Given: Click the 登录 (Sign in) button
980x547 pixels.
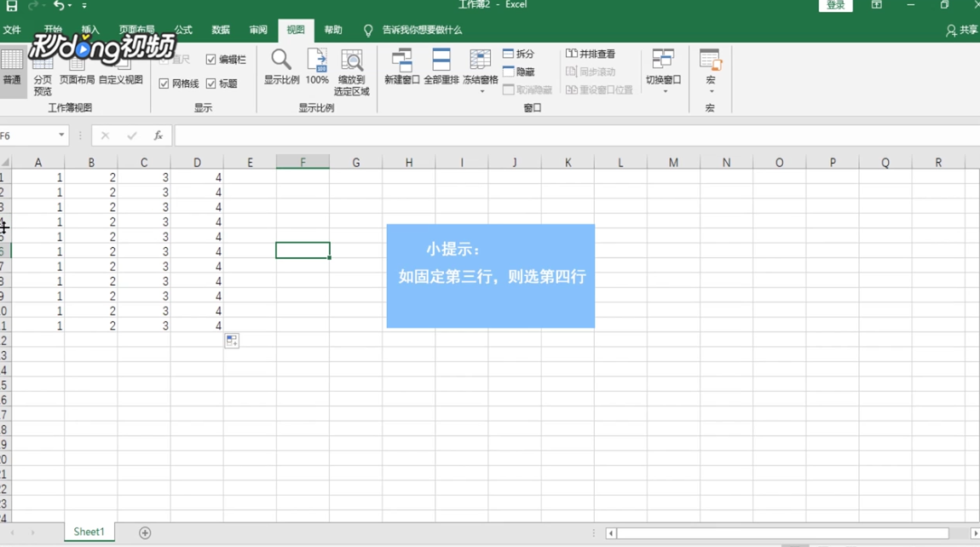Looking at the screenshot, I should 834,5.
